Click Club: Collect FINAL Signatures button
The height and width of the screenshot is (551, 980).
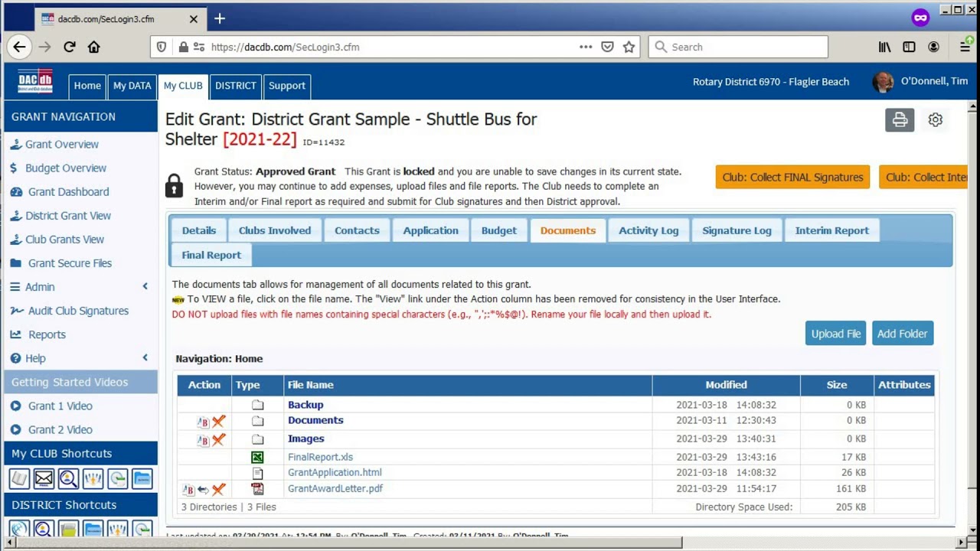click(792, 177)
